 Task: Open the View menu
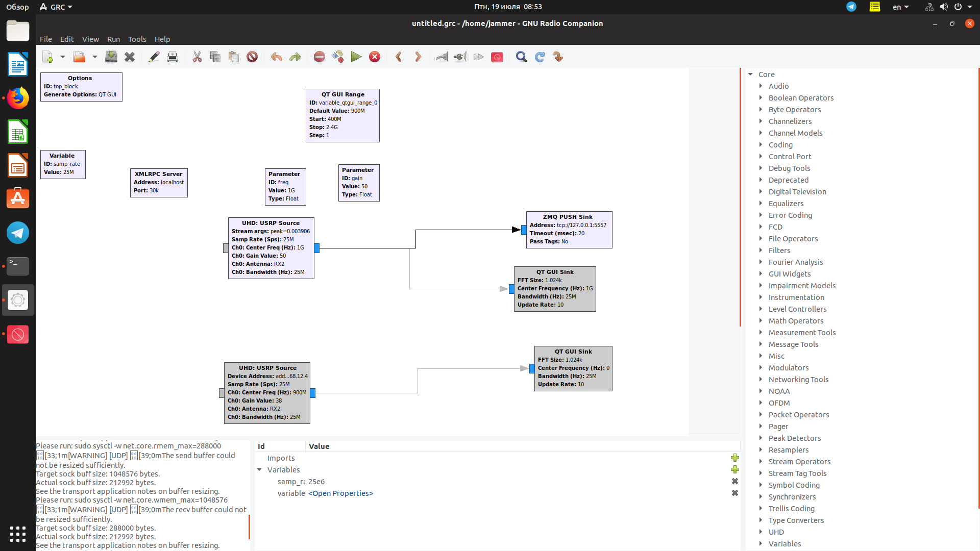pos(90,39)
